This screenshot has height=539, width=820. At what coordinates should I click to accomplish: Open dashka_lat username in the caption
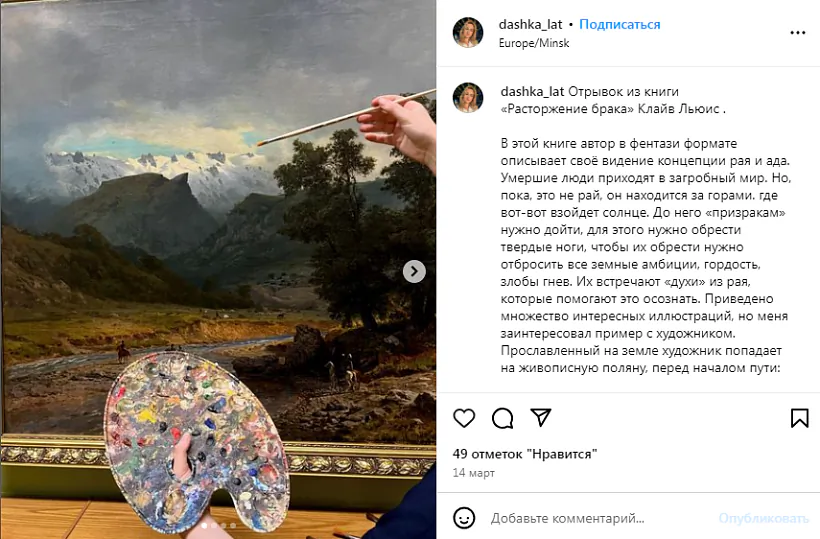[x=532, y=91]
